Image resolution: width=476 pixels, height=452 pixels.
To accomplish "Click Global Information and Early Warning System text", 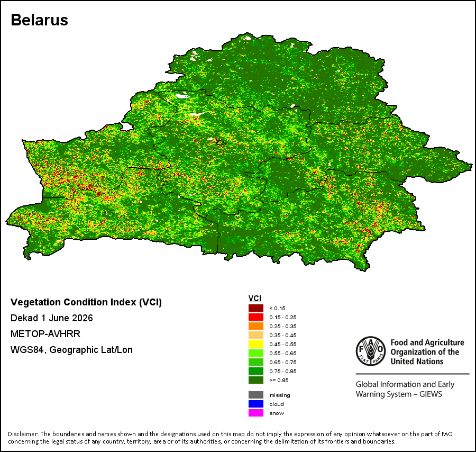I will tap(405, 389).
